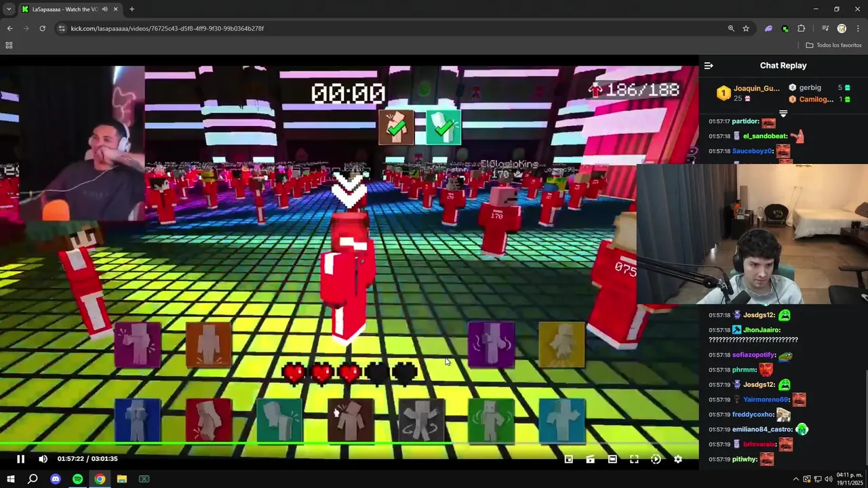868x488 pixels.
Task: Click username brixvarela in chat
Action: coord(759,445)
